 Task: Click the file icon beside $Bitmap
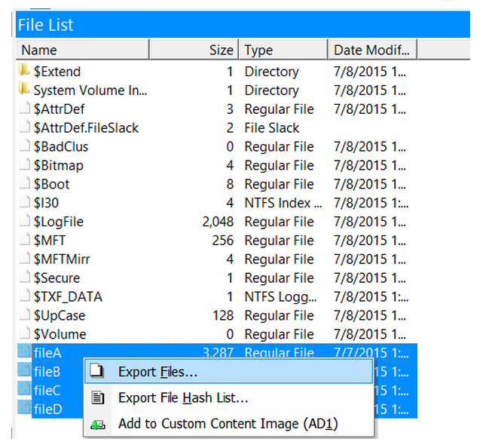(x=25, y=164)
